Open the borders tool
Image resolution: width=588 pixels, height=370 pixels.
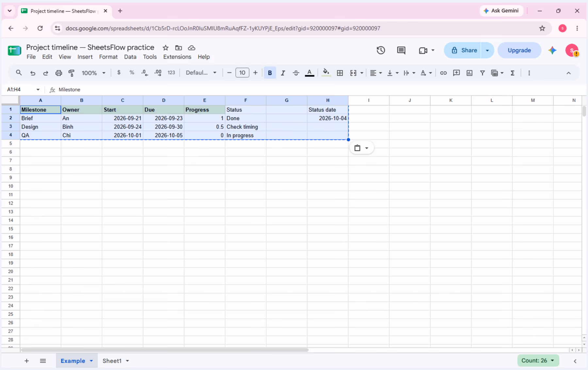pos(340,73)
